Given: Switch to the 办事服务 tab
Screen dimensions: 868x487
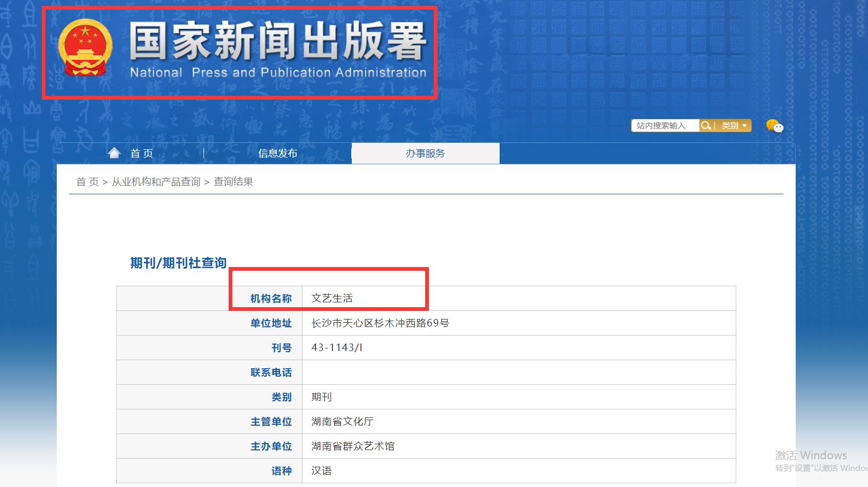Looking at the screenshot, I should pyautogui.click(x=425, y=153).
